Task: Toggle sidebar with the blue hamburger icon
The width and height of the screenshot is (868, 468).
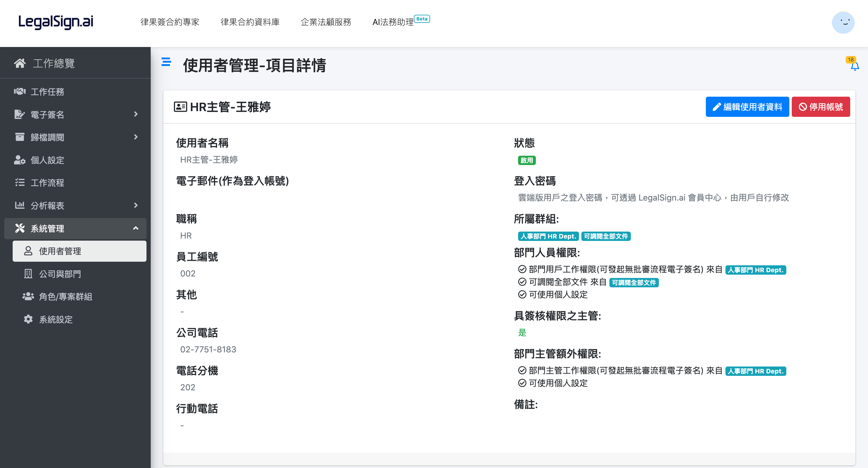Action: (x=166, y=62)
